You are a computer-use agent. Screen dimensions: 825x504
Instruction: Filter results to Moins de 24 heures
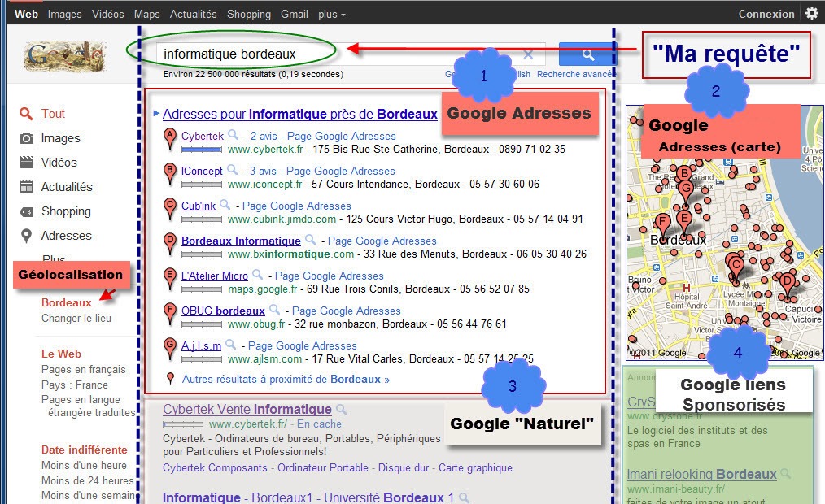(x=88, y=481)
